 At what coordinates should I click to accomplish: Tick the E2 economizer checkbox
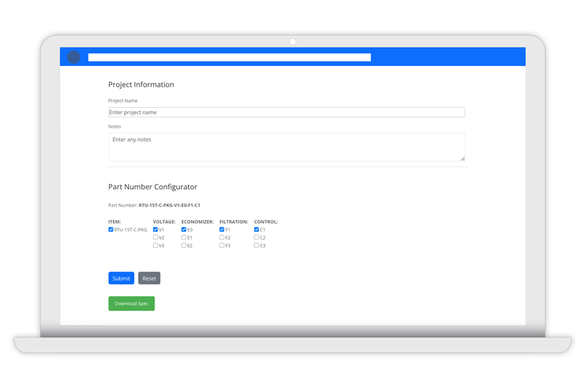[x=184, y=245]
